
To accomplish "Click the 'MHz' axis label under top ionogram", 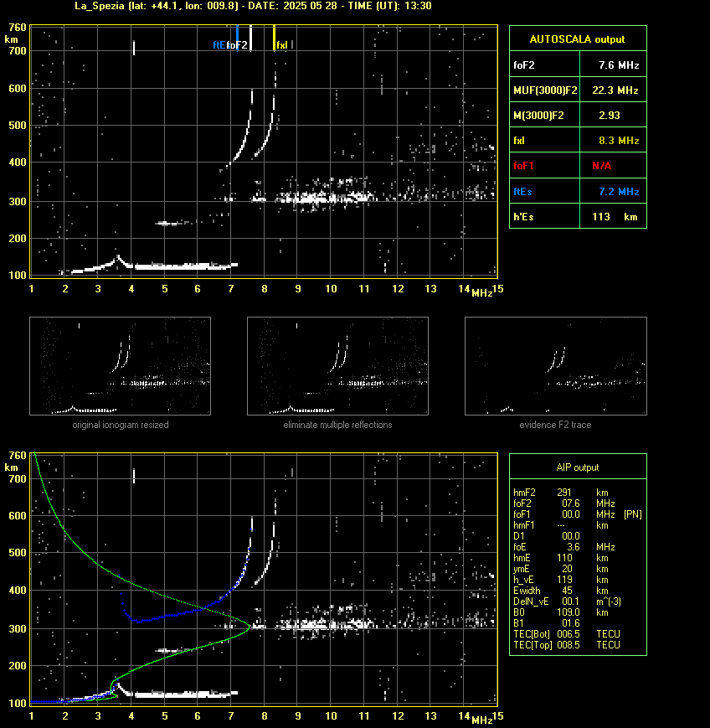I will (482, 293).
